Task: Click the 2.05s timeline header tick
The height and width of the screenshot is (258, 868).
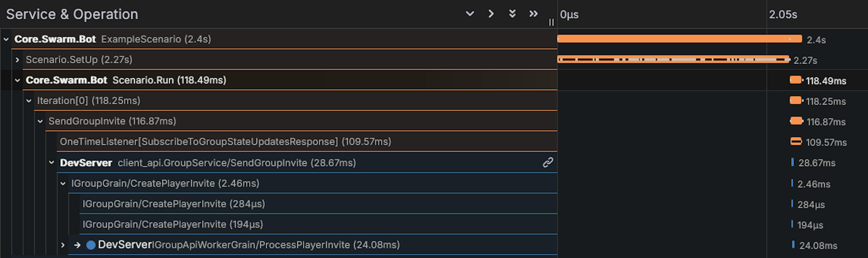Action: (783, 14)
